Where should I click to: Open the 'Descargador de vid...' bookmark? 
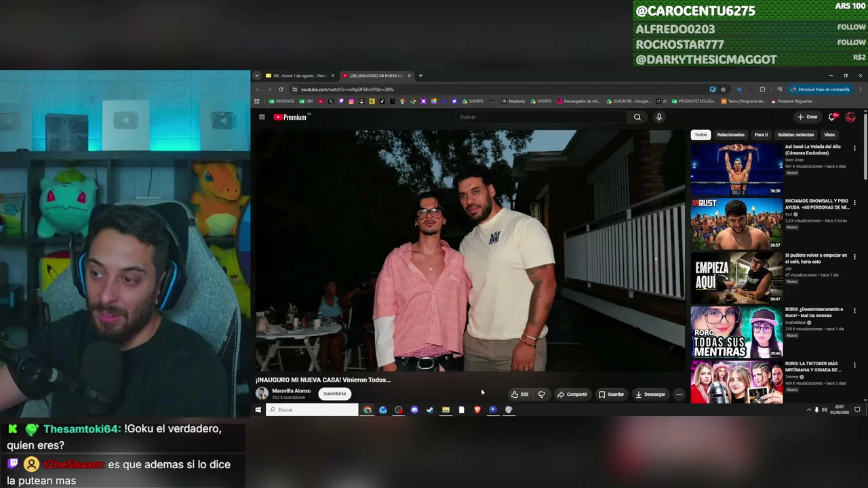coord(578,102)
